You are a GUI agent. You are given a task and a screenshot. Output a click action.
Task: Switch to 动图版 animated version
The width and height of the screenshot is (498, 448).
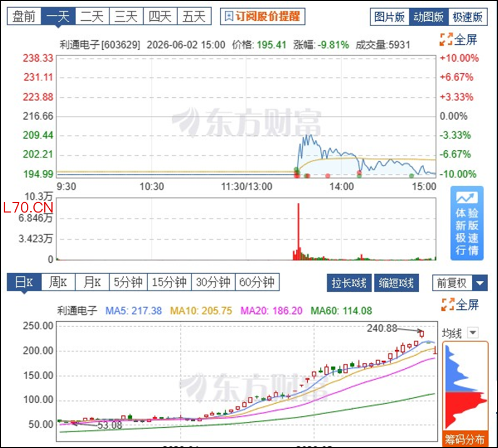click(429, 17)
